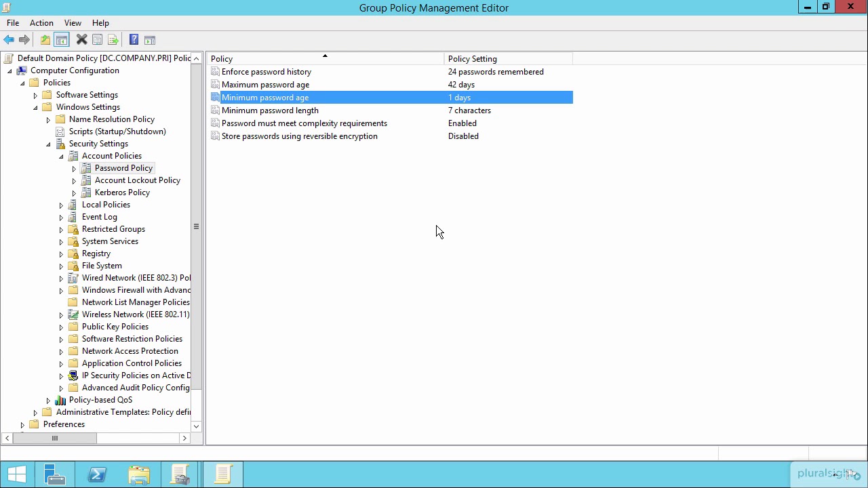Expand the Name Resolution Policy node
Screen dimensions: 868x488
(x=48, y=120)
